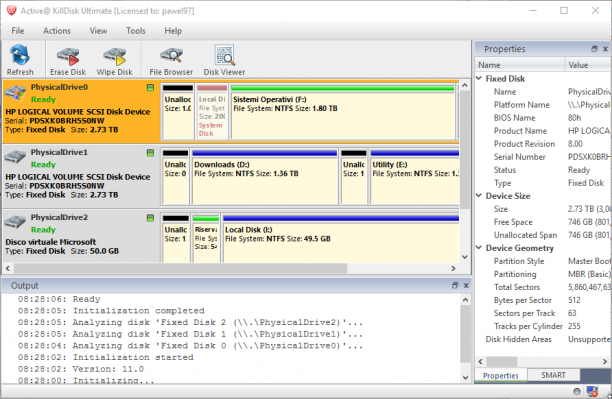This screenshot has width=612, height=399.
Task: Click the round status bar indicator icon
Action: [577, 391]
